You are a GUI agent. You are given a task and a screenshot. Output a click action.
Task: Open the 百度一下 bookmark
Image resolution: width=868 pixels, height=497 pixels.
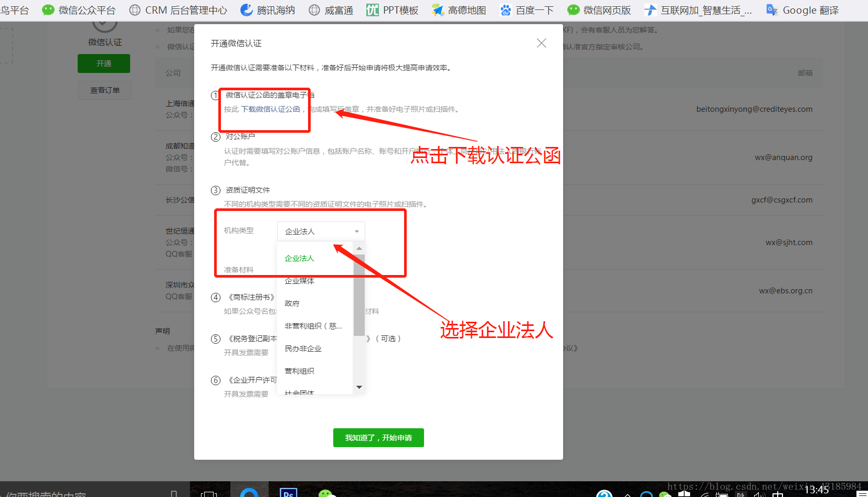(527, 10)
